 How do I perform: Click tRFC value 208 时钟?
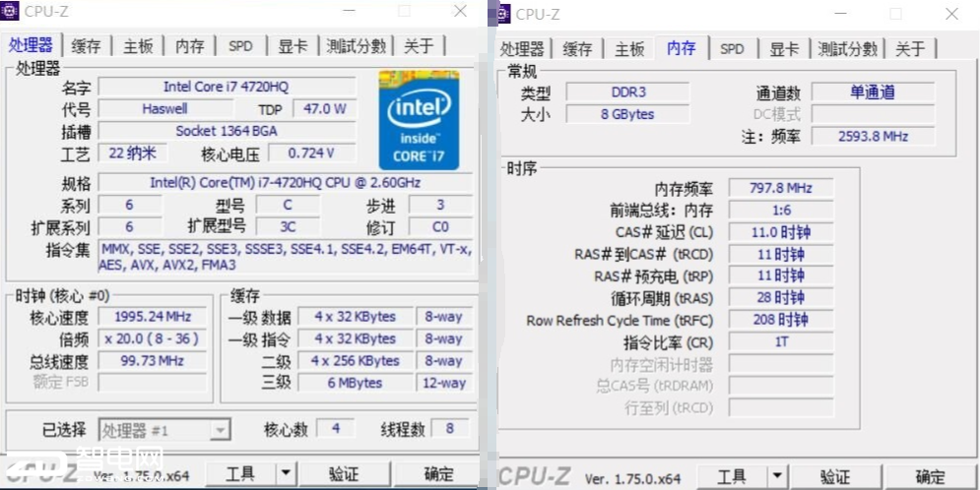coord(781,320)
